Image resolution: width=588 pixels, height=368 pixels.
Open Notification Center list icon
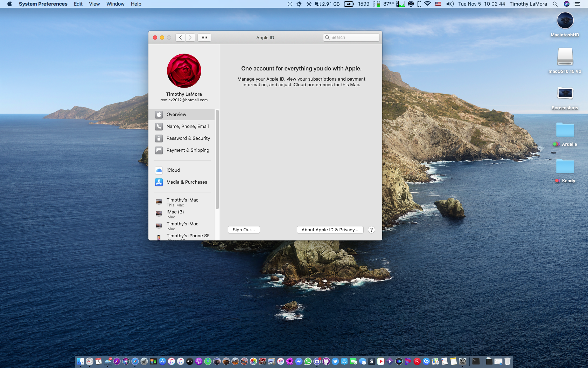[577, 4]
